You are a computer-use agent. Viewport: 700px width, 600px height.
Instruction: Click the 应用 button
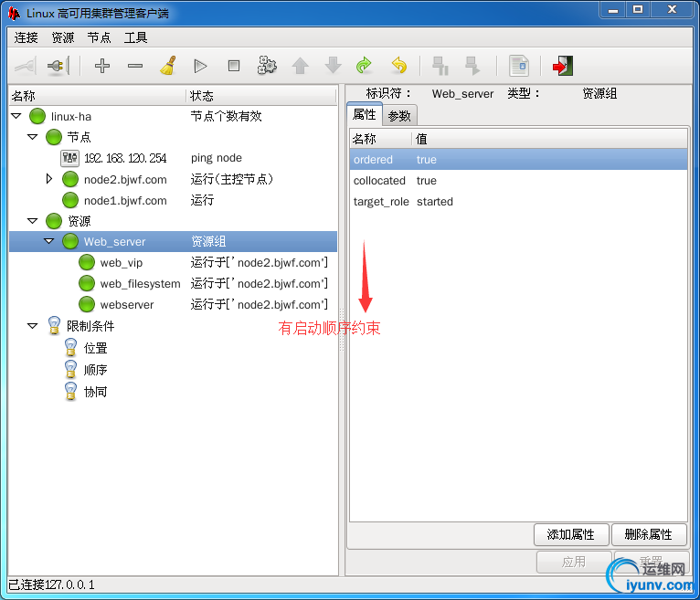tap(574, 562)
